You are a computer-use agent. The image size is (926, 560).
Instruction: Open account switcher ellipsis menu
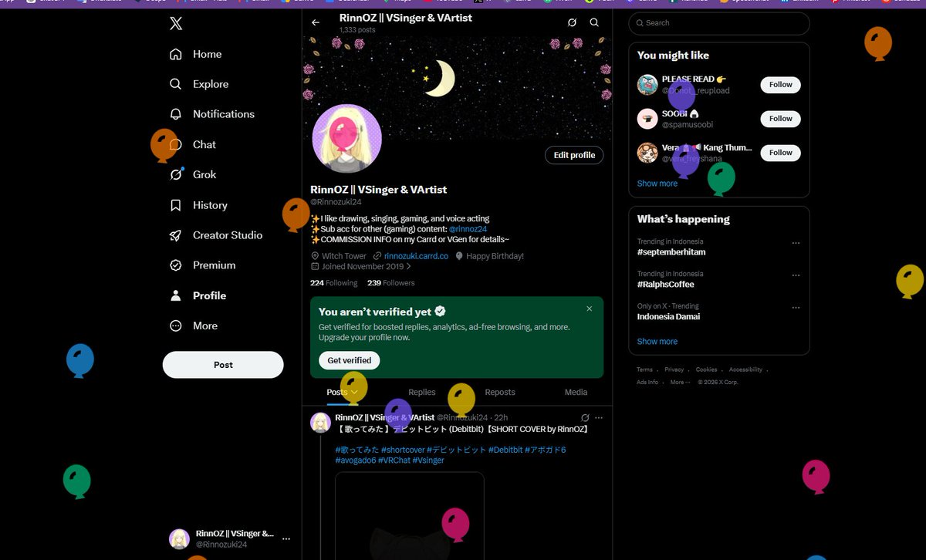point(286,538)
